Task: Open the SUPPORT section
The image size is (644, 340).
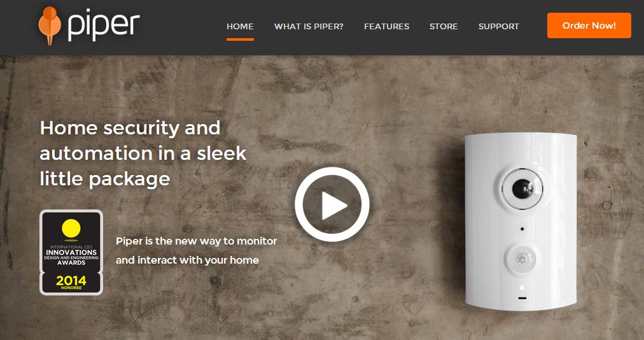Action: coord(499,26)
